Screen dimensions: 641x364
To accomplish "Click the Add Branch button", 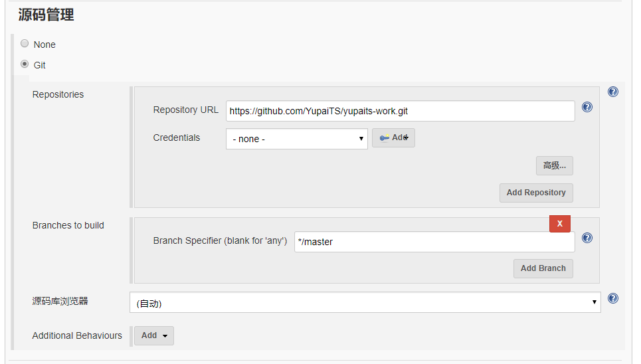I will 543,268.
